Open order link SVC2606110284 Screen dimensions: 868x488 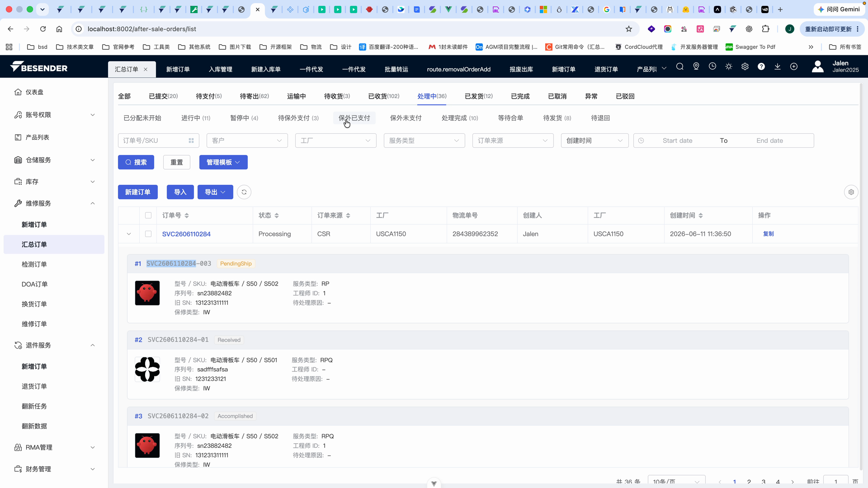186,234
